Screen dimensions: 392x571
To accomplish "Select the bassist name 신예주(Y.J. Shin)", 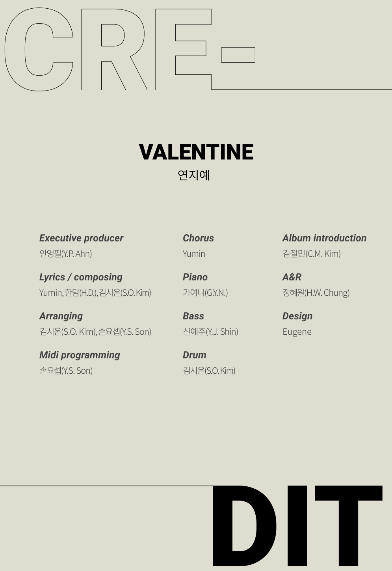I will point(210,332).
